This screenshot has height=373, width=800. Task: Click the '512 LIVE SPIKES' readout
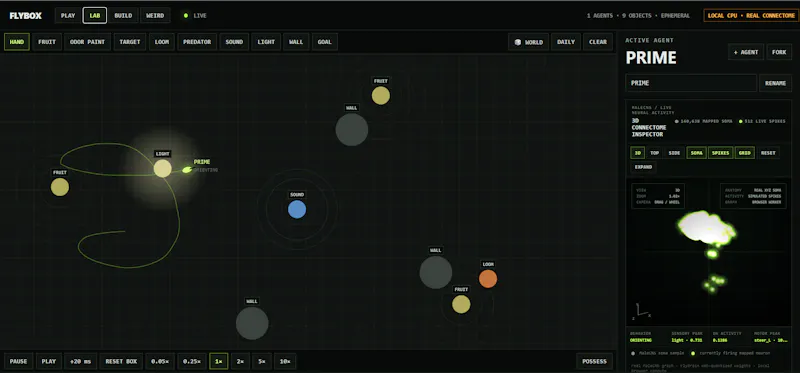point(762,121)
